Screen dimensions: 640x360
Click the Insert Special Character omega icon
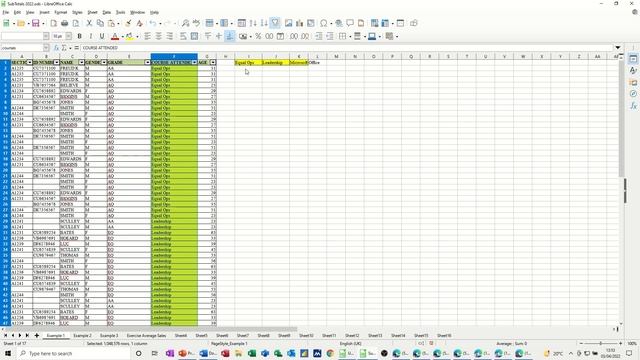[x=324, y=23]
